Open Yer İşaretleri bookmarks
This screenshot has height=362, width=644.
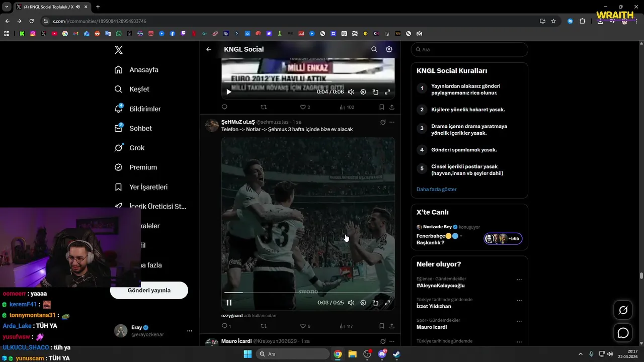[141, 187]
